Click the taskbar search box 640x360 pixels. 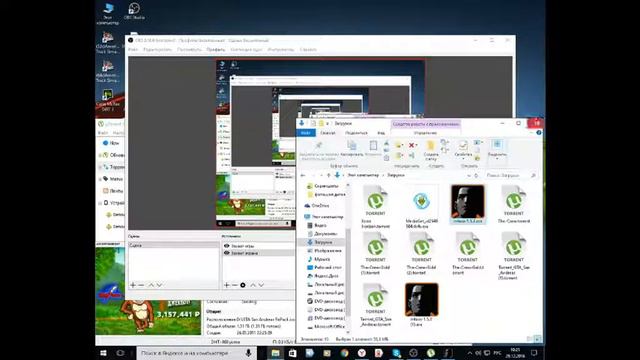pyautogui.click(x=197, y=353)
